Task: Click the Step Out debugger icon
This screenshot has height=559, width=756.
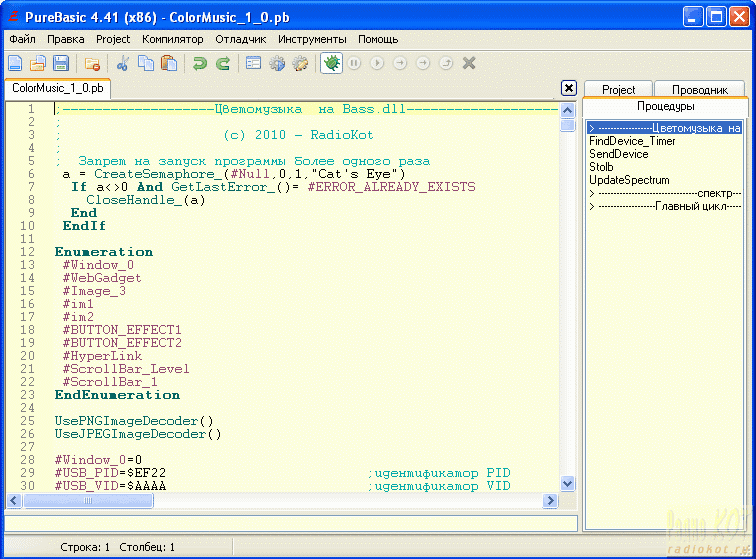Action: (446, 63)
